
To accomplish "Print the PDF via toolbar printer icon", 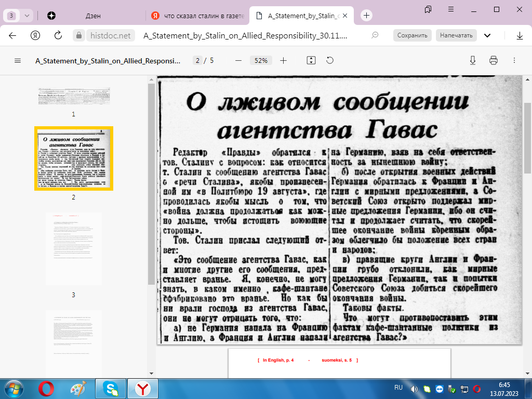I will point(495,60).
